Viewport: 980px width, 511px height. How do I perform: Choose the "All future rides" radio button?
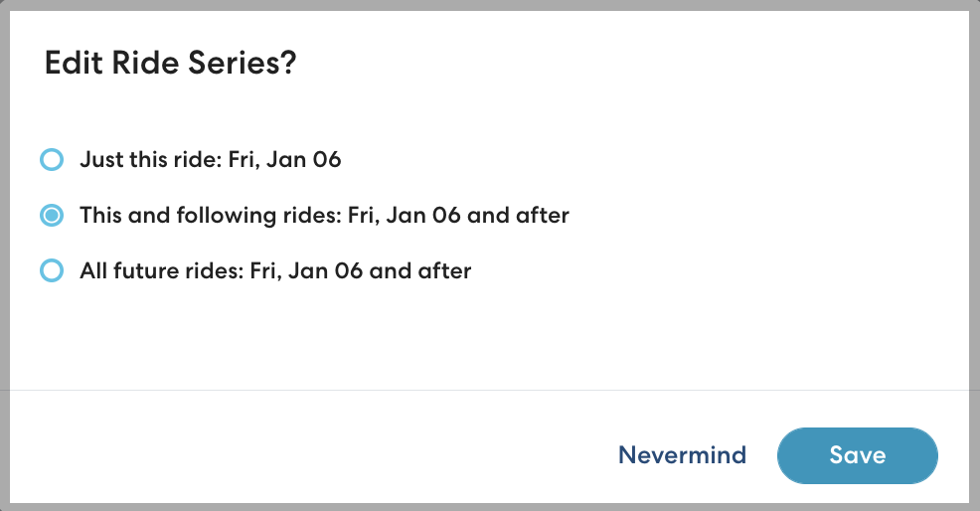click(x=51, y=270)
